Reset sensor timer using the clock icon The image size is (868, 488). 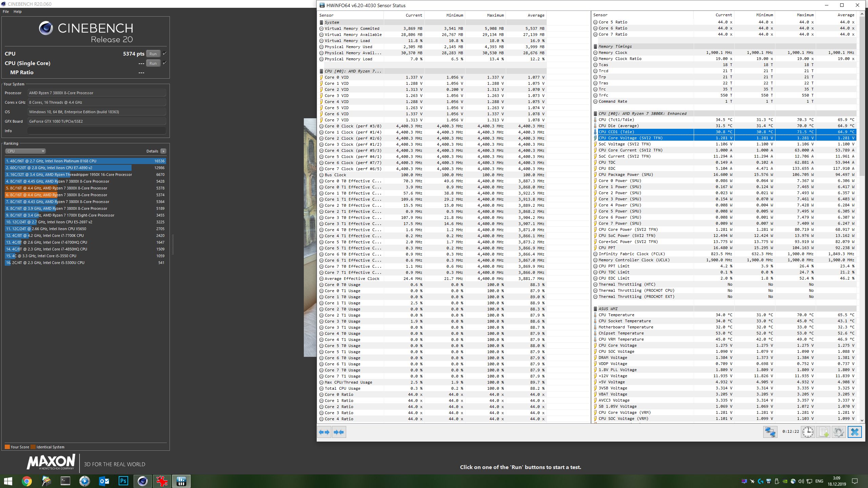point(808,432)
